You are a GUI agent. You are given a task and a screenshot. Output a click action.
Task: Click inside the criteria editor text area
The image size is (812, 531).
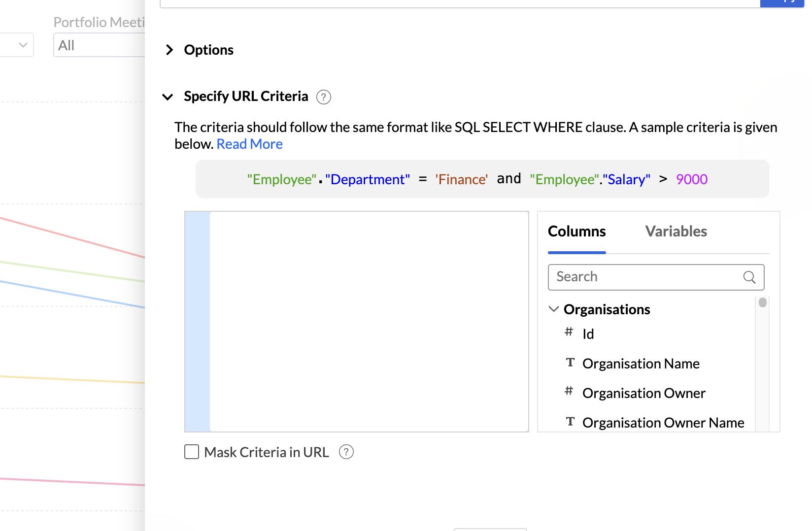click(x=369, y=321)
